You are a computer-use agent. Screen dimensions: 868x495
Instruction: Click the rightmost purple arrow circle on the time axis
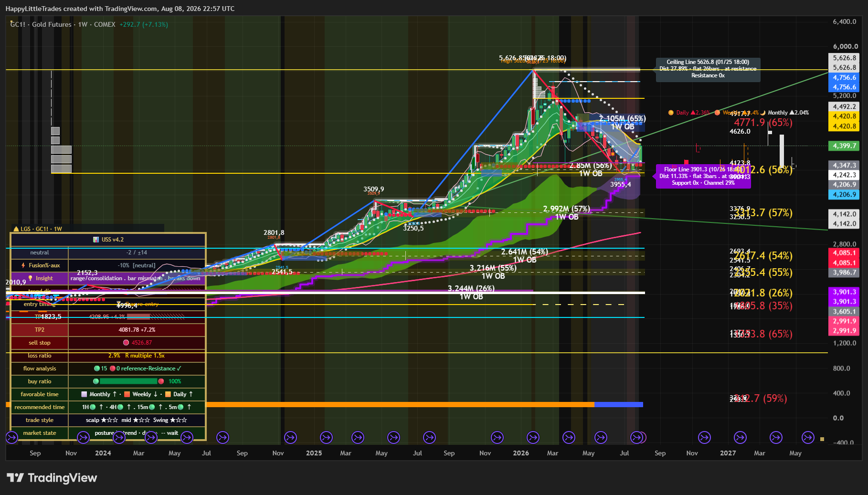click(x=808, y=437)
